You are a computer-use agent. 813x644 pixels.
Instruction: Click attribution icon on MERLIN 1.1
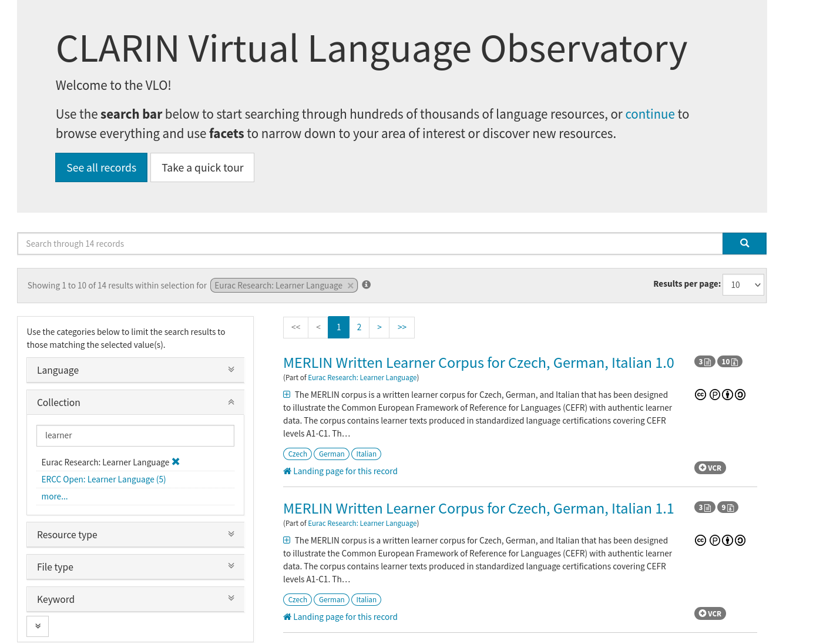[x=727, y=541]
